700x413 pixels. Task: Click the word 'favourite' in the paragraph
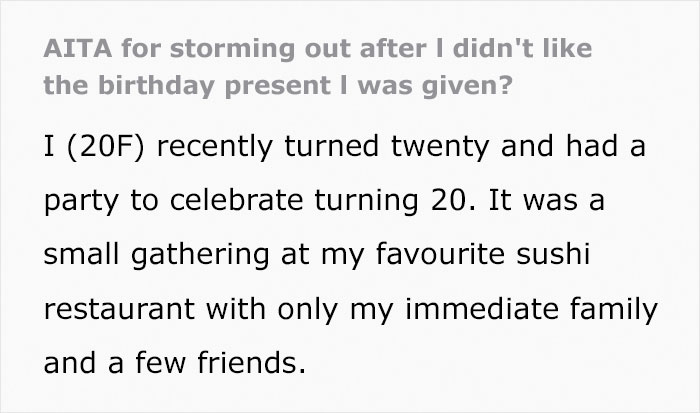tap(440, 254)
